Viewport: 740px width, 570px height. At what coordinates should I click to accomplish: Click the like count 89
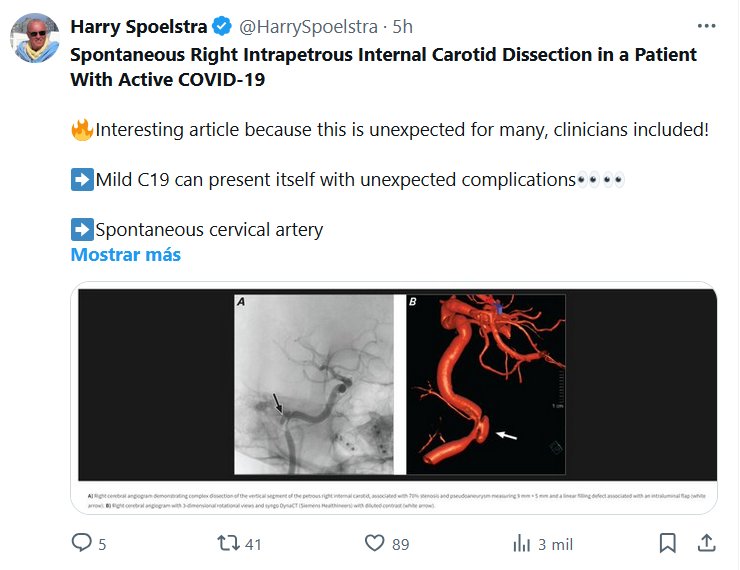coord(400,543)
